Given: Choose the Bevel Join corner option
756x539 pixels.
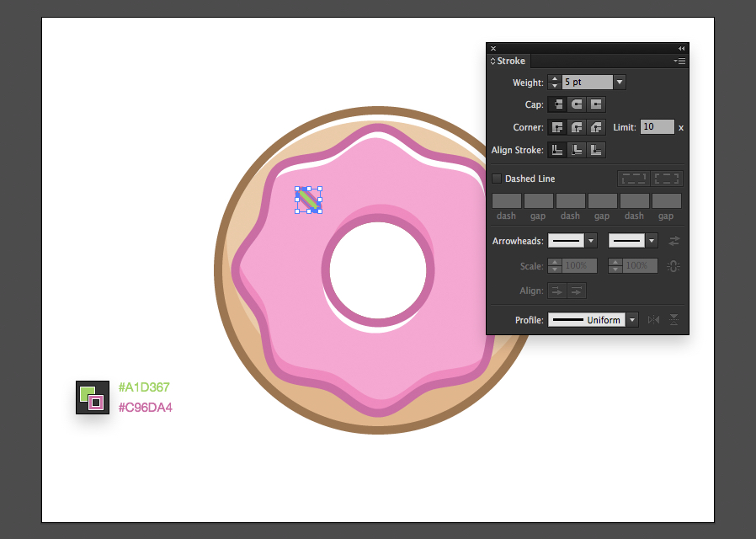Looking at the screenshot, I should click(596, 127).
